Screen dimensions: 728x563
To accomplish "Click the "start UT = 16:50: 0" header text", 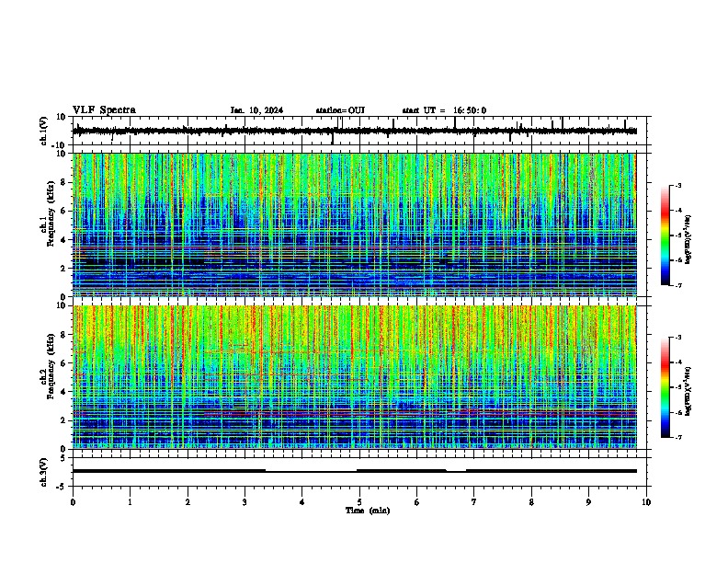I will tap(444, 110).
